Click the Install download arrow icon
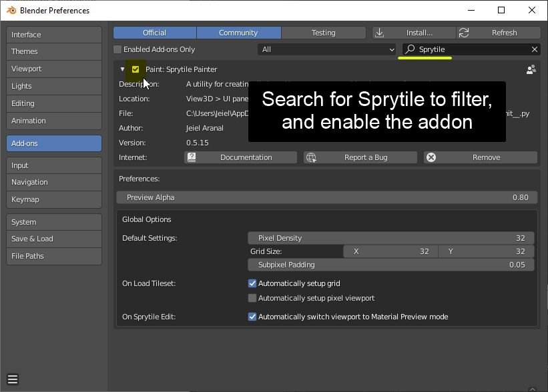Screen dimensions: 548x392 [x=379, y=33]
